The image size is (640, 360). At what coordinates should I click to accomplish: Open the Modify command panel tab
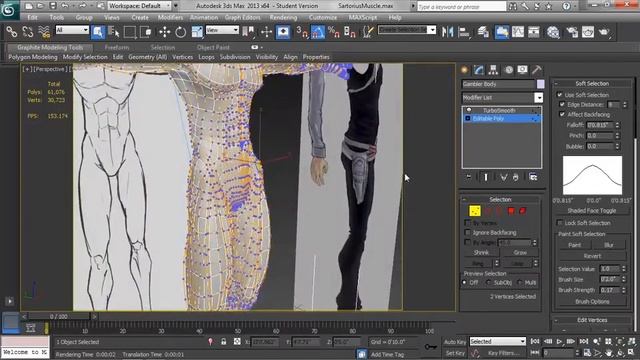[x=479, y=70]
